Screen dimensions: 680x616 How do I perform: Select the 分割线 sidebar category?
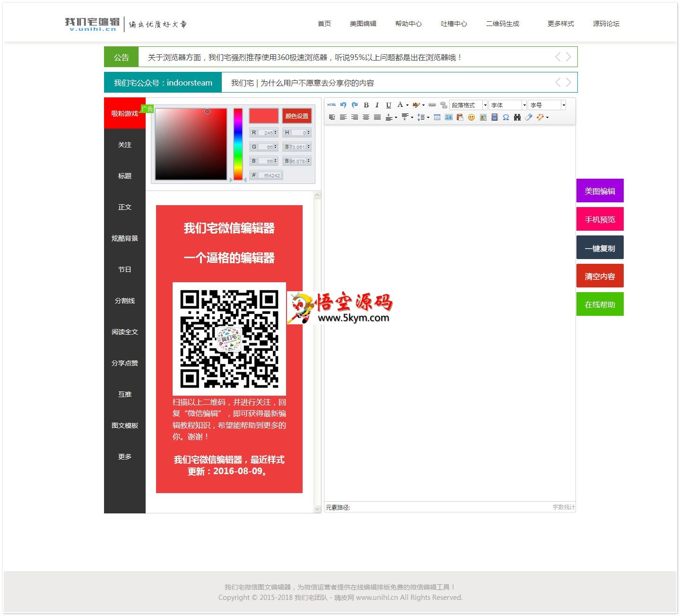pos(125,301)
